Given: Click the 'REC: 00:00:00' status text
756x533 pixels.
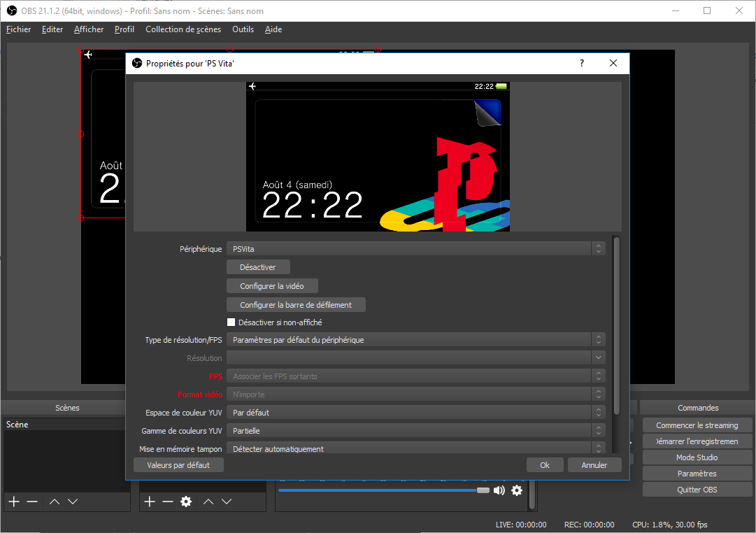Looking at the screenshot, I should click(589, 525).
